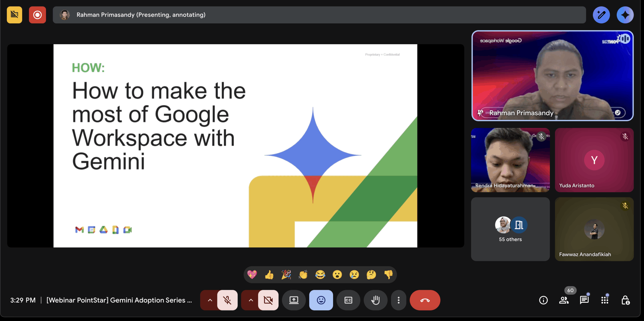This screenshot has height=321, width=644.
Task: Show the participants people panel
Action: pos(564,300)
